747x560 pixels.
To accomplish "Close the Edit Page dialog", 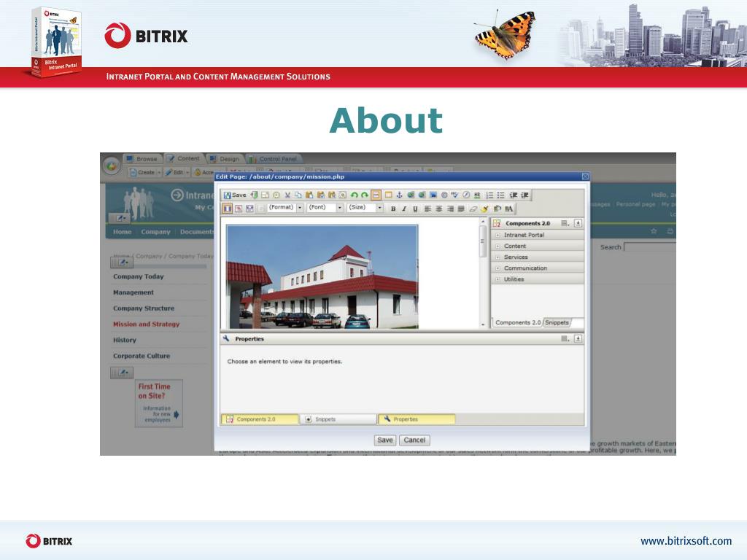I will [585, 176].
